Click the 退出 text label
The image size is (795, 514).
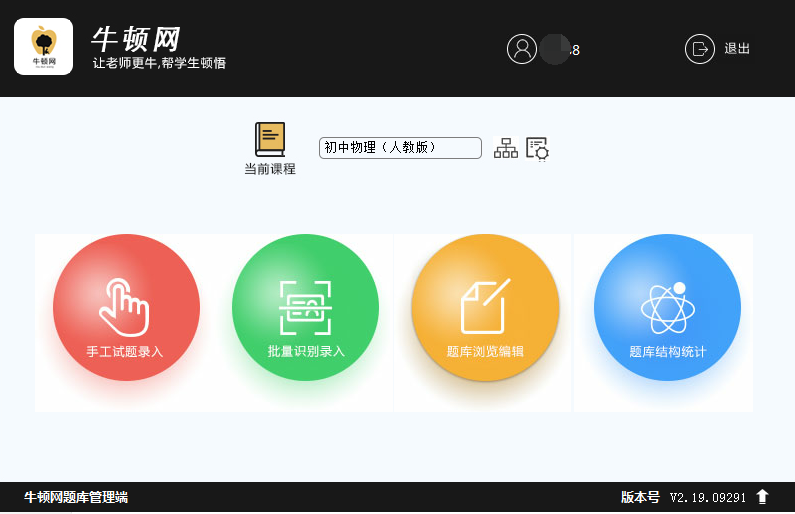point(737,49)
